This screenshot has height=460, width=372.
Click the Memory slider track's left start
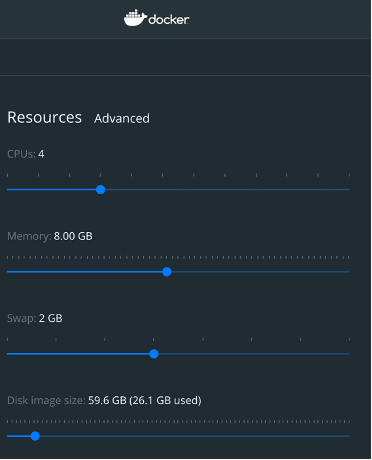(x=8, y=272)
